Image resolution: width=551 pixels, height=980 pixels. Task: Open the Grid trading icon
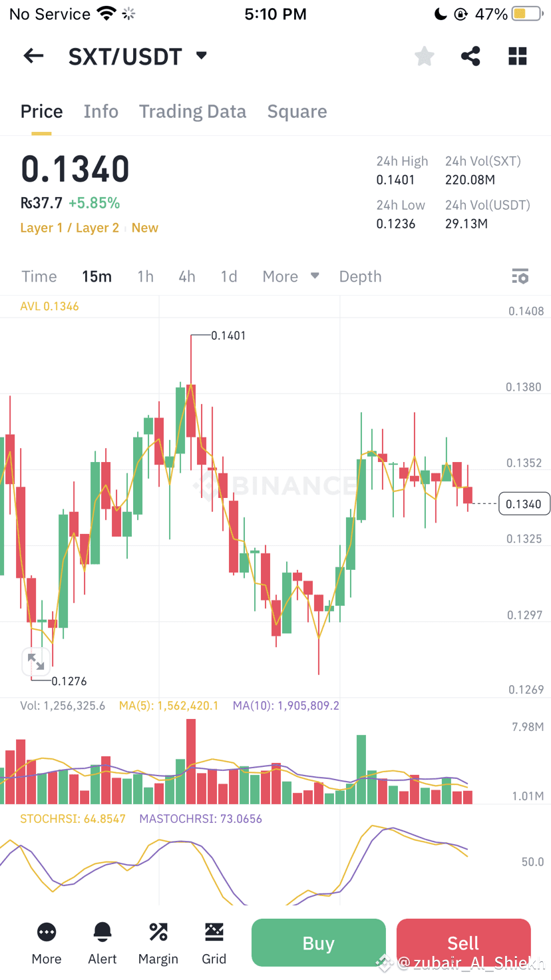[x=214, y=941]
